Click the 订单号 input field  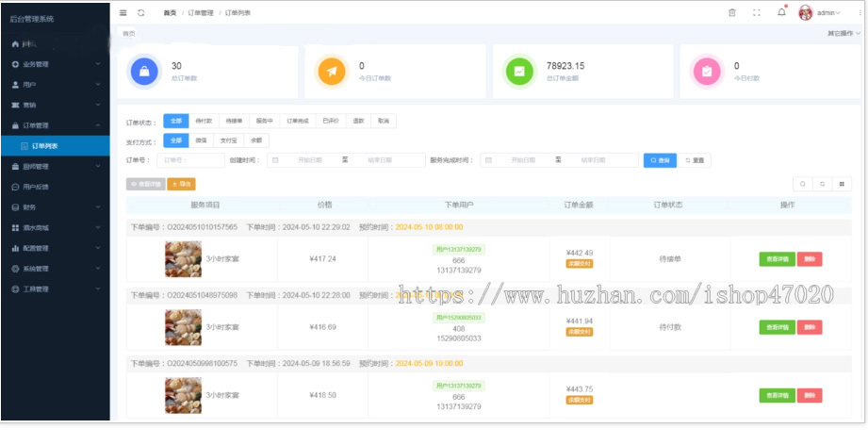[191, 160]
